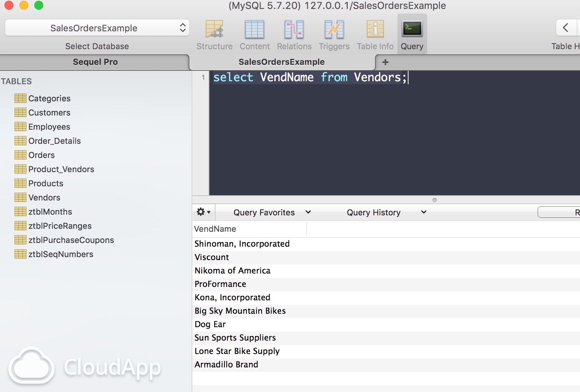The height and width of the screenshot is (392, 580).
Task: Select the ztblPurchaseCoupons table name
Action: [71, 240]
